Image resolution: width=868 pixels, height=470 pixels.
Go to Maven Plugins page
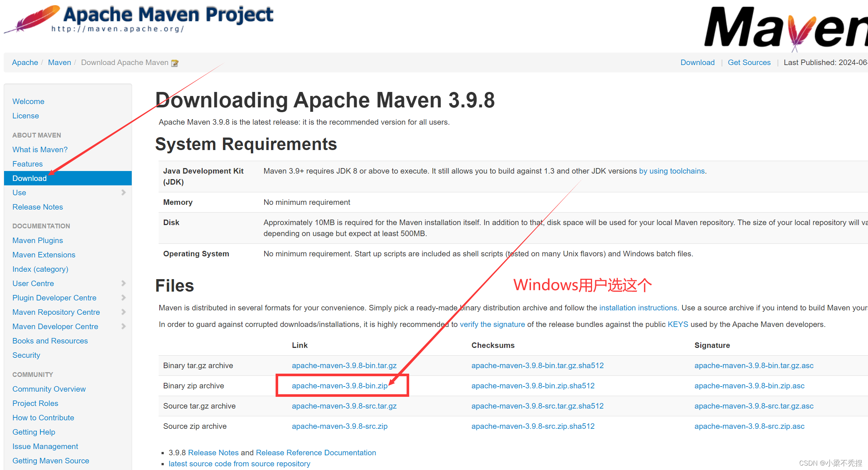click(x=38, y=241)
